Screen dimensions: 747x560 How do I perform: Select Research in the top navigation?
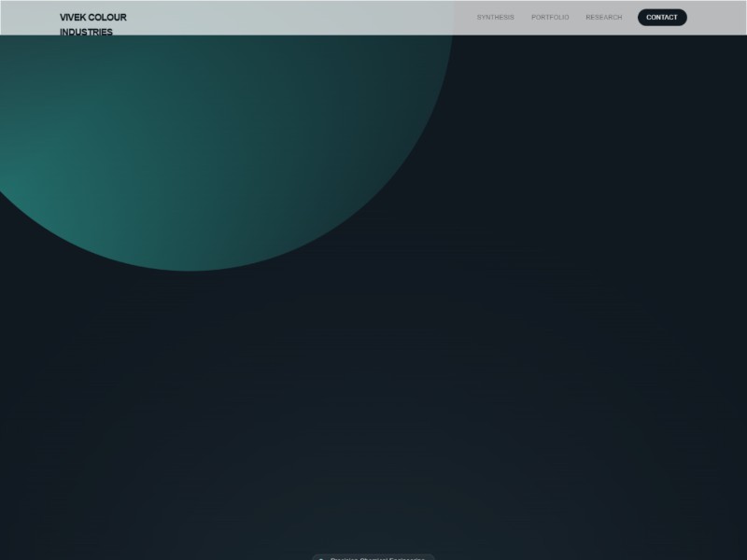603,18
